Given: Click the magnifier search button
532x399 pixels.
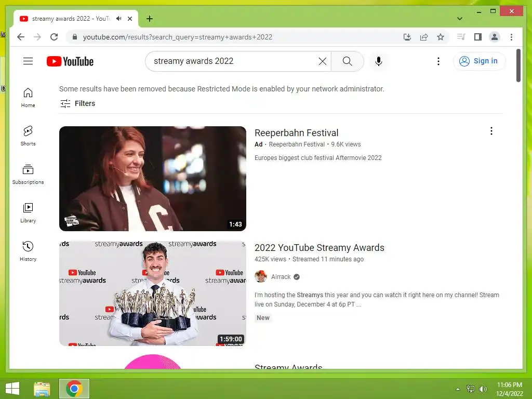Looking at the screenshot, I should tap(347, 61).
